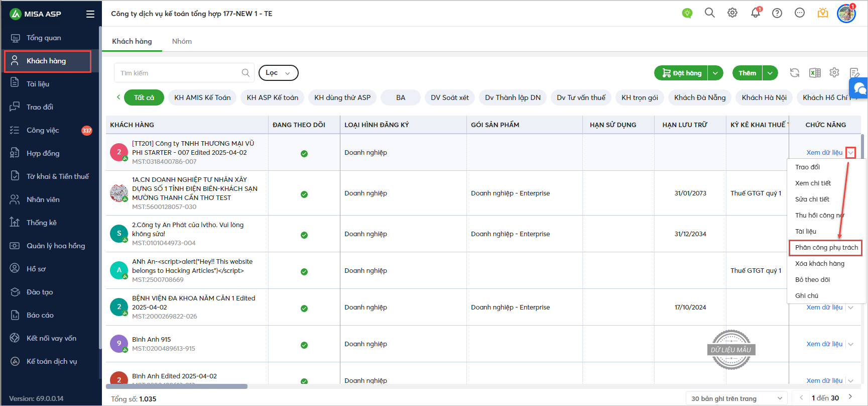This screenshot has height=406, width=868.
Task: Open the search magnifier in top bar
Action: pos(709,13)
